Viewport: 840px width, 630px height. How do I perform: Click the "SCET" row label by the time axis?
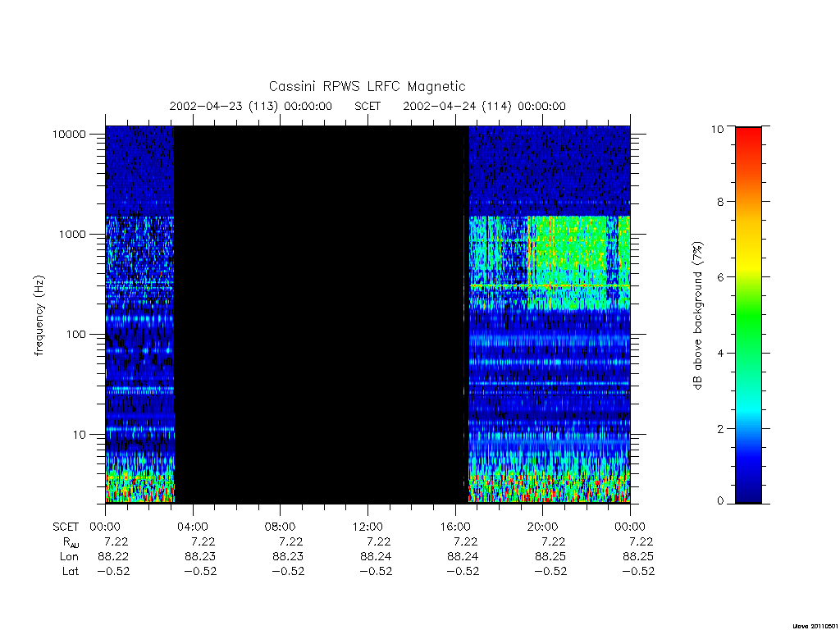(x=66, y=527)
